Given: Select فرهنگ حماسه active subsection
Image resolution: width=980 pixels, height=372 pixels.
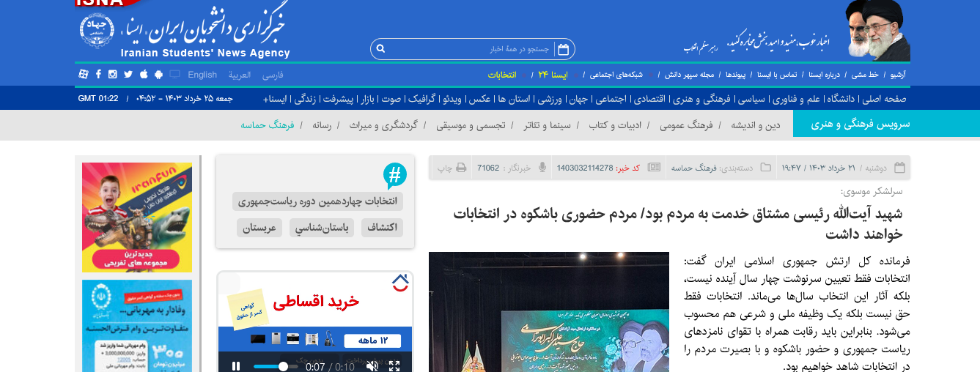Looking at the screenshot, I should [268, 125].
